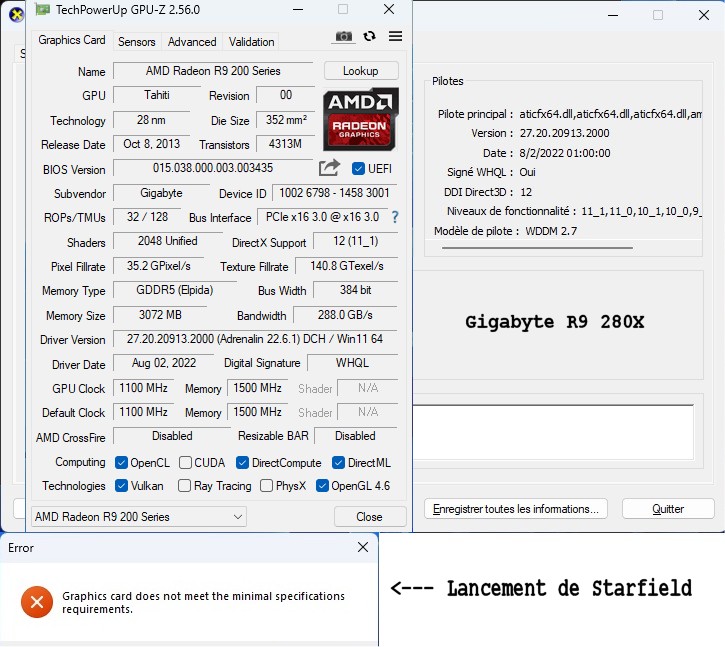The width and height of the screenshot is (725, 647).
Task: Click the GPU field showing Tahiti
Action: coord(157,95)
